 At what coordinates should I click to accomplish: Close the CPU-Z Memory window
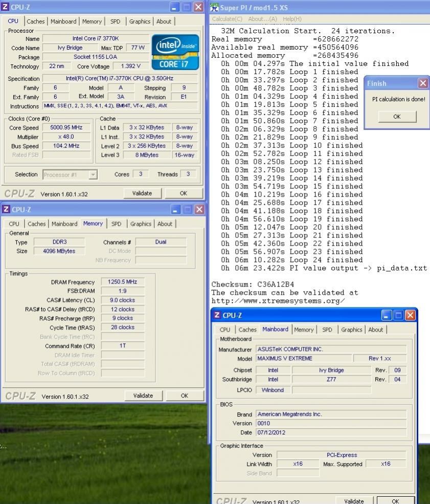coord(199,210)
